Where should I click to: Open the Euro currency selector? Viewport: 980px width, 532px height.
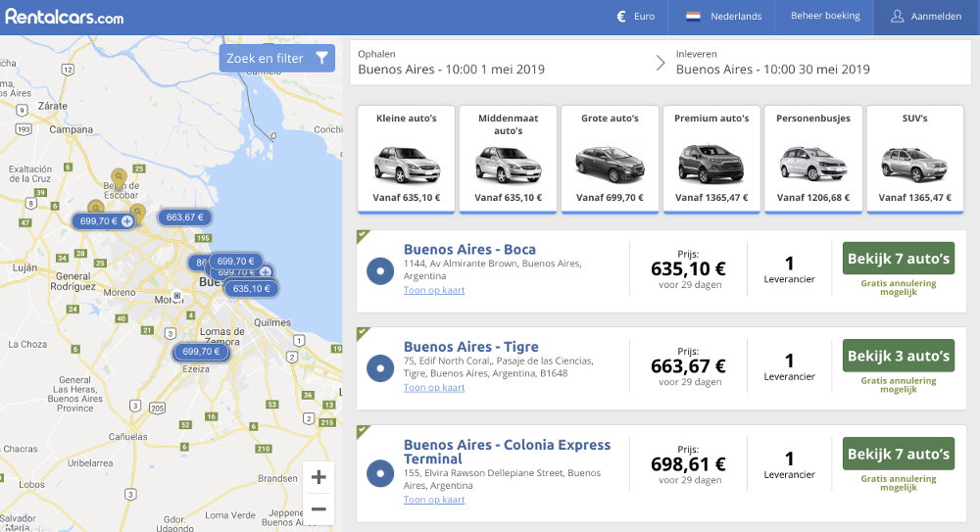(x=636, y=17)
